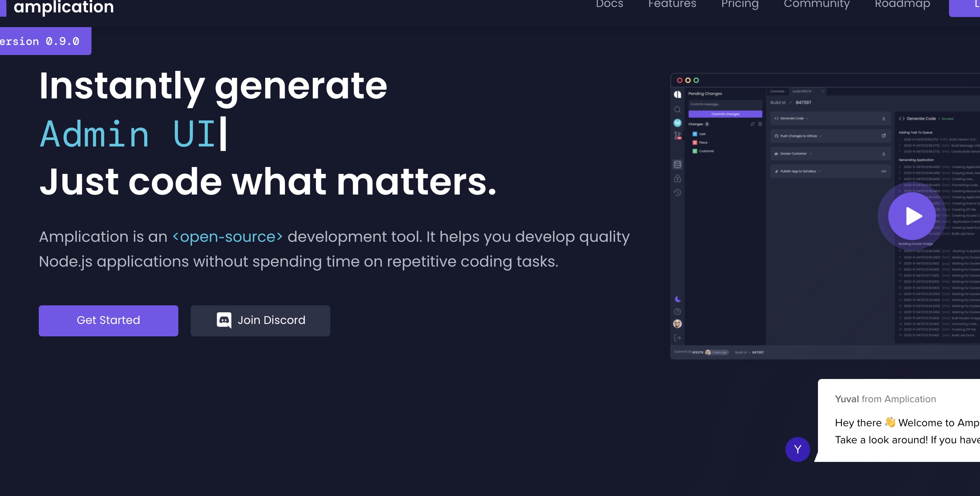Click the Yuval chat avatar

(x=797, y=449)
